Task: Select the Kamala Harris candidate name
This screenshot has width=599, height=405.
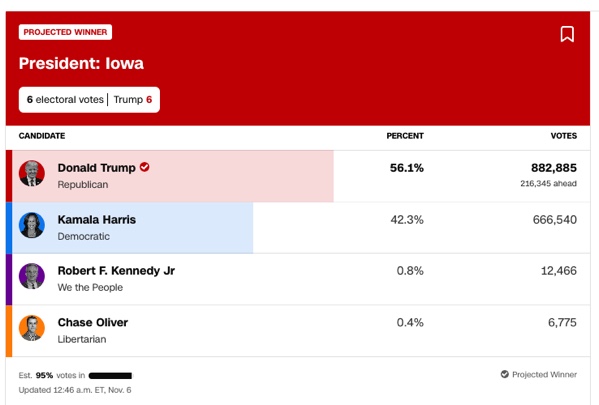Action: [x=97, y=220]
